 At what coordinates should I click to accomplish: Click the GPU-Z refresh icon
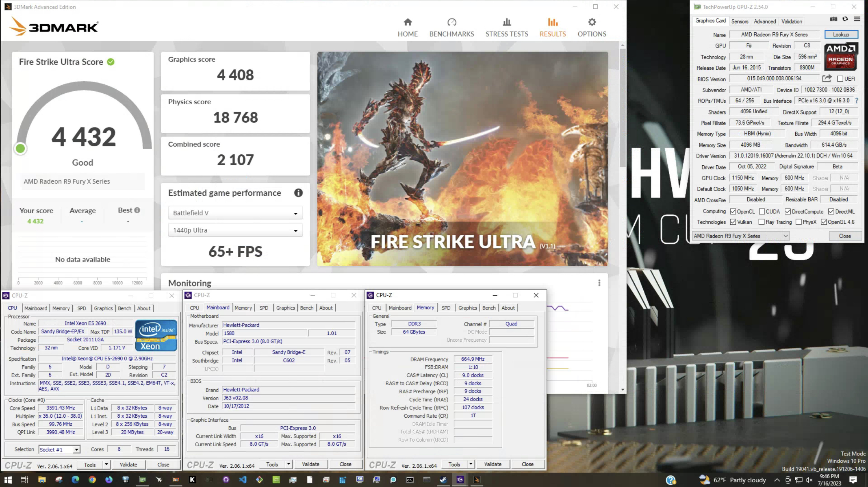click(845, 19)
